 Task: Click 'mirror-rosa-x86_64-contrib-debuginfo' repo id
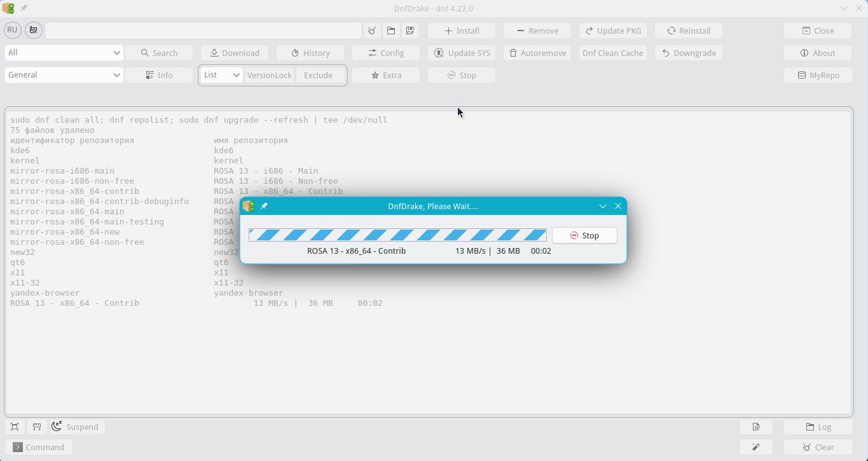pos(99,201)
